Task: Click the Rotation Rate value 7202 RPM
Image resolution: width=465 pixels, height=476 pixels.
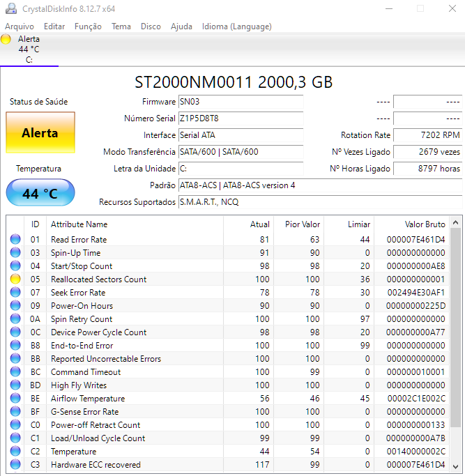Action: (428, 135)
